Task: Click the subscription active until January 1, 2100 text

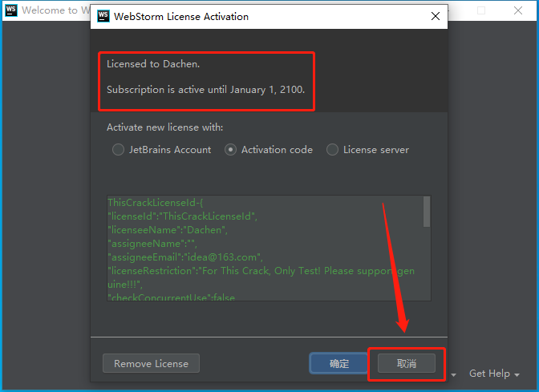Action: (205, 90)
